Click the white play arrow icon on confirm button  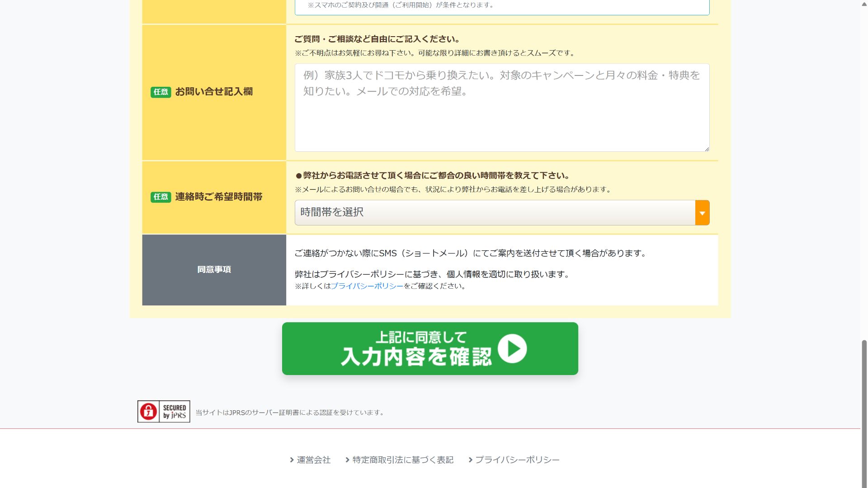click(512, 348)
